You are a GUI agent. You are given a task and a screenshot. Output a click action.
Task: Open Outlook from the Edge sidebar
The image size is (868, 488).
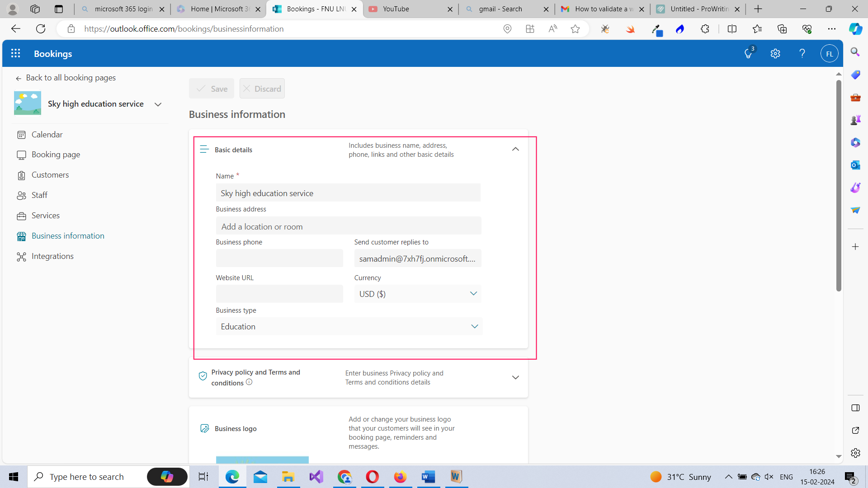click(x=855, y=165)
